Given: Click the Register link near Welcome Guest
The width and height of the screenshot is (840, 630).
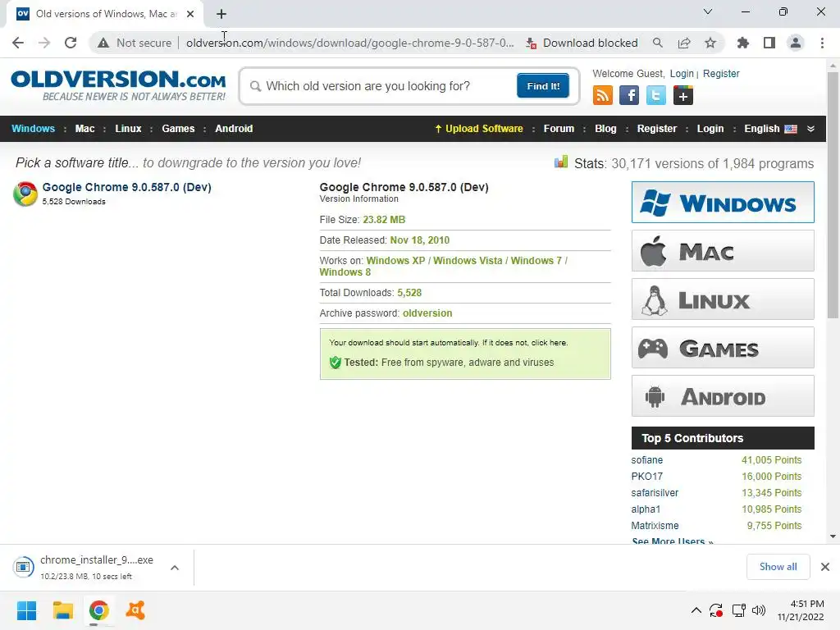Looking at the screenshot, I should pos(721,73).
